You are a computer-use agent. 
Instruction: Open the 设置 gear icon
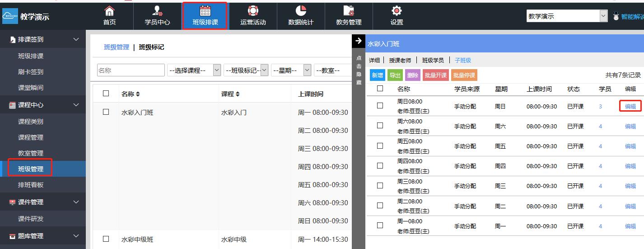click(x=397, y=11)
